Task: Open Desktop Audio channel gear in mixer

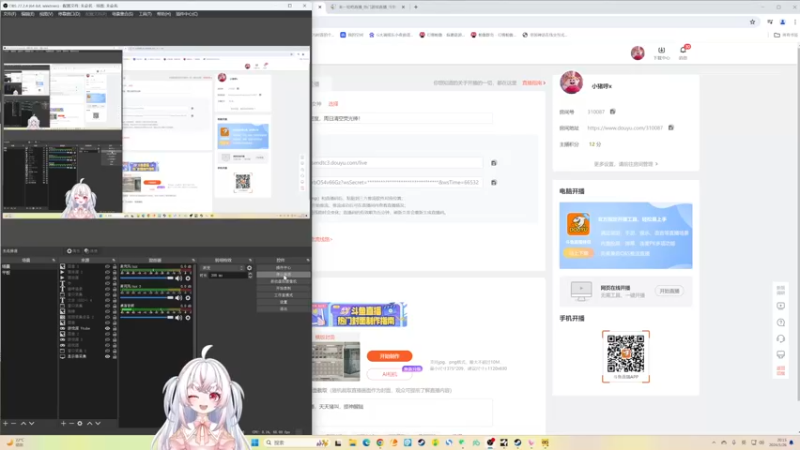Action: [x=188, y=317]
